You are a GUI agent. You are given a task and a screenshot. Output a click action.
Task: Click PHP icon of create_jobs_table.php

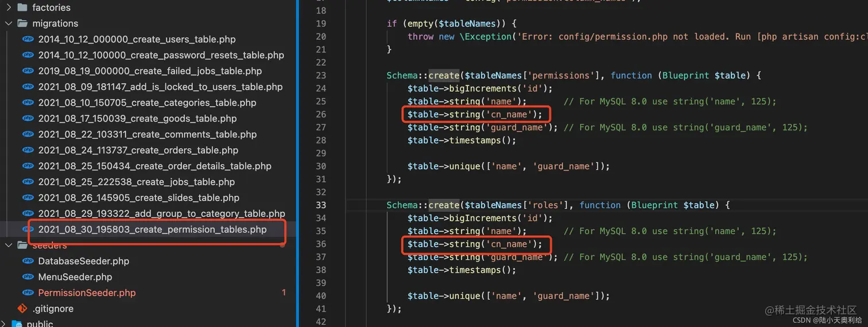coord(28,182)
